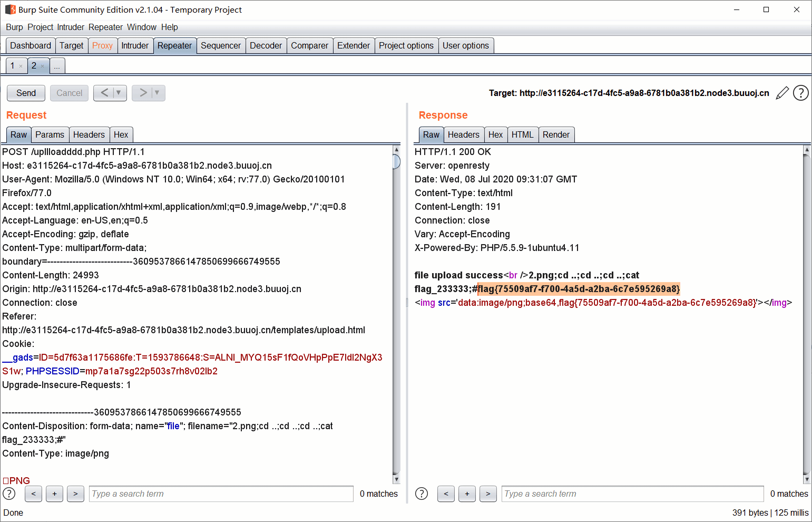The height and width of the screenshot is (522, 812).
Task: Switch to the Comparer tab
Action: (310, 45)
